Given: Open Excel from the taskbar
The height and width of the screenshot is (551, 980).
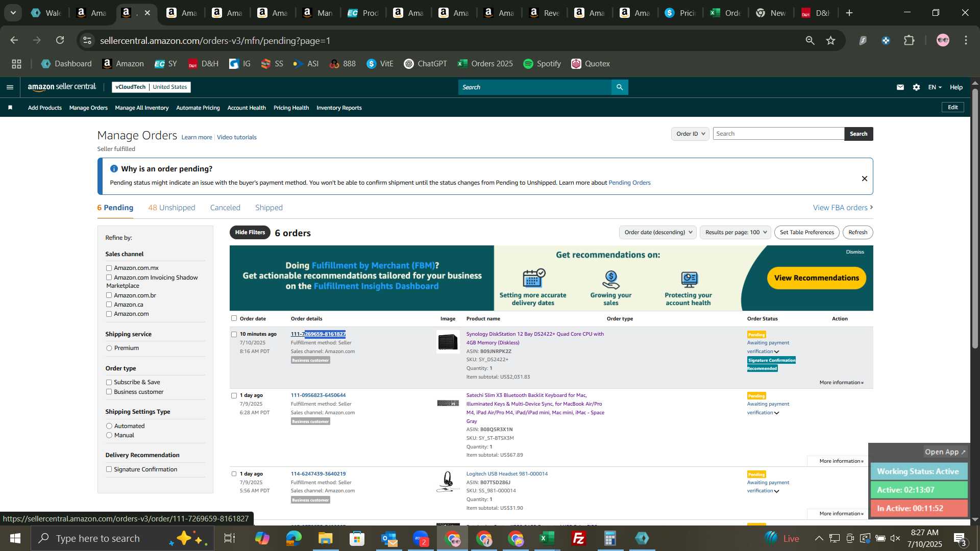Looking at the screenshot, I should pos(547,538).
